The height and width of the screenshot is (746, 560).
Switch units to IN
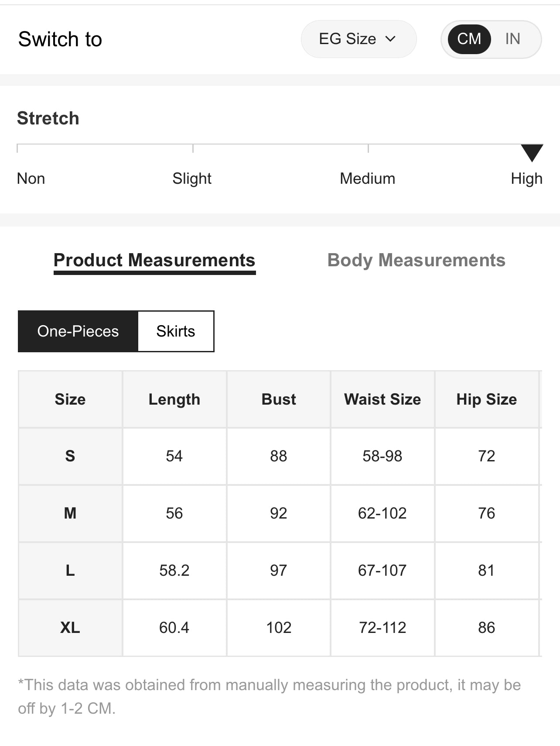[x=512, y=39]
